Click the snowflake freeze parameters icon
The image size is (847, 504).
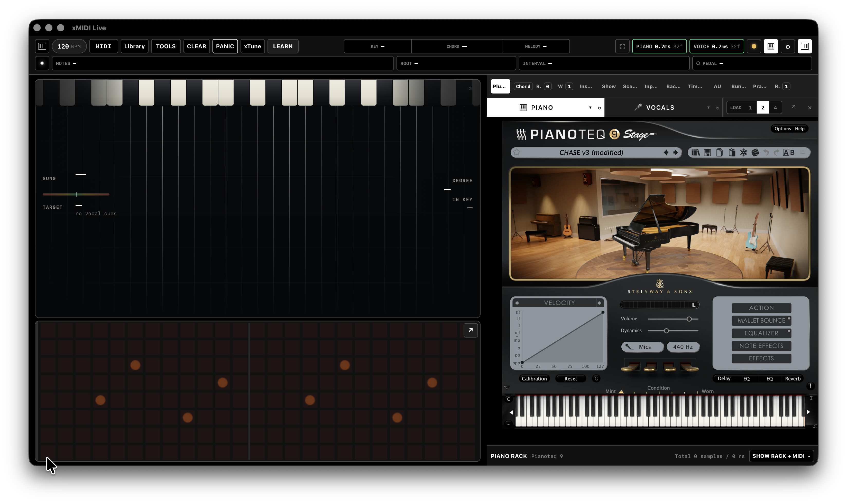[743, 153]
